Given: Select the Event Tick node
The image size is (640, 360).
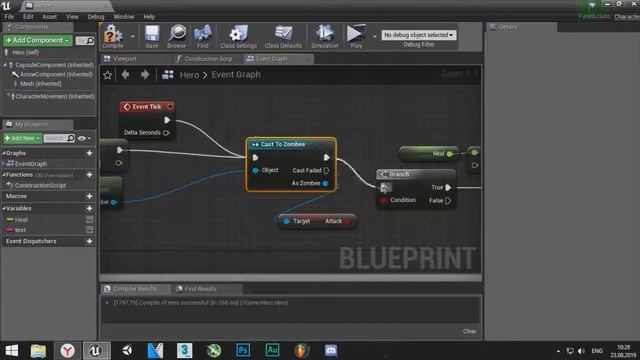Looking at the screenshot, I should 147,107.
